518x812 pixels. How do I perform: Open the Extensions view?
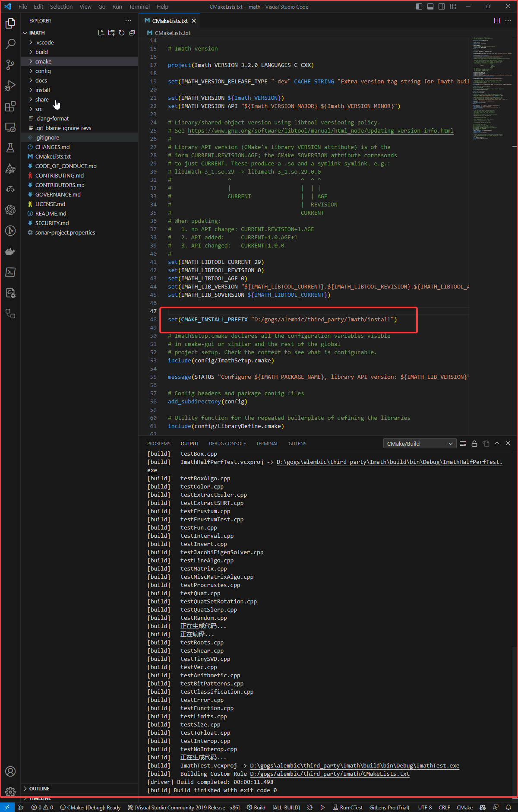click(x=10, y=106)
